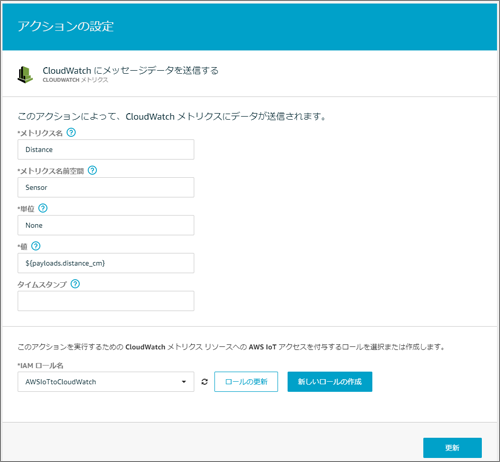Refresh the IAM role list icon
The width and height of the screenshot is (500, 462).
pyautogui.click(x=204, y=382)
